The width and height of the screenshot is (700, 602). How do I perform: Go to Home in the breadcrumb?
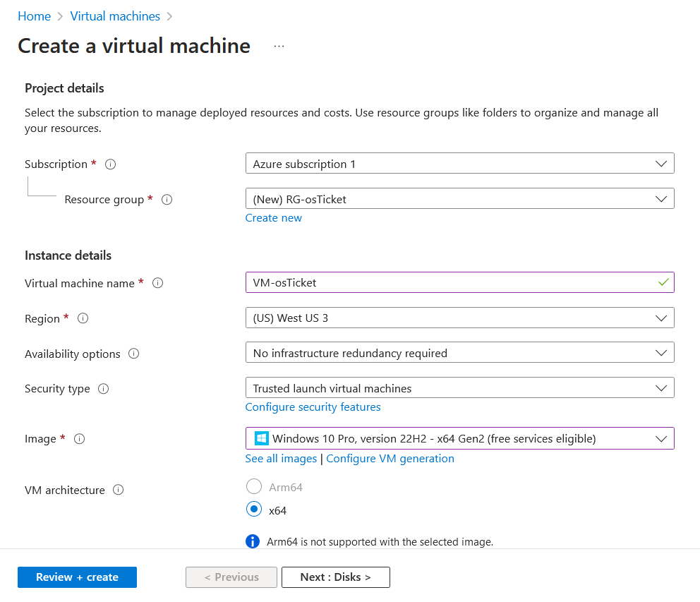tap(34, 16)
